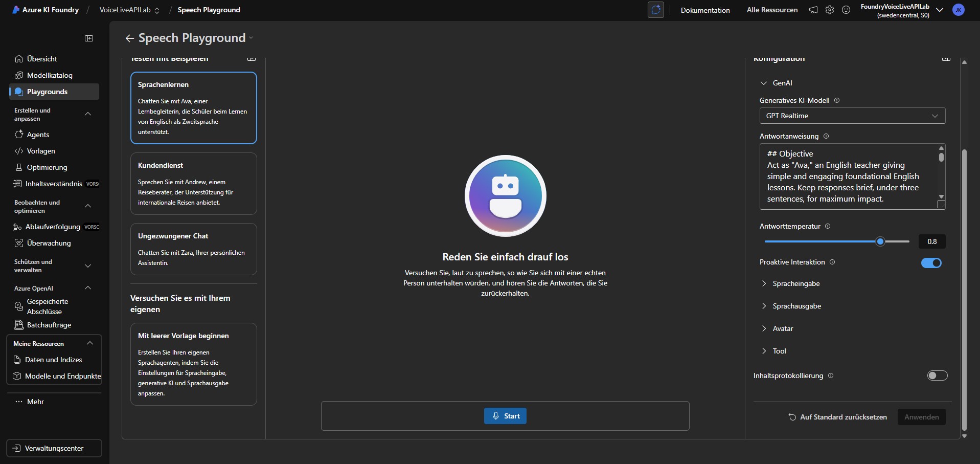Collapse the left navigation sidebar icon
The image size is (980, 464).
(89, 38)
